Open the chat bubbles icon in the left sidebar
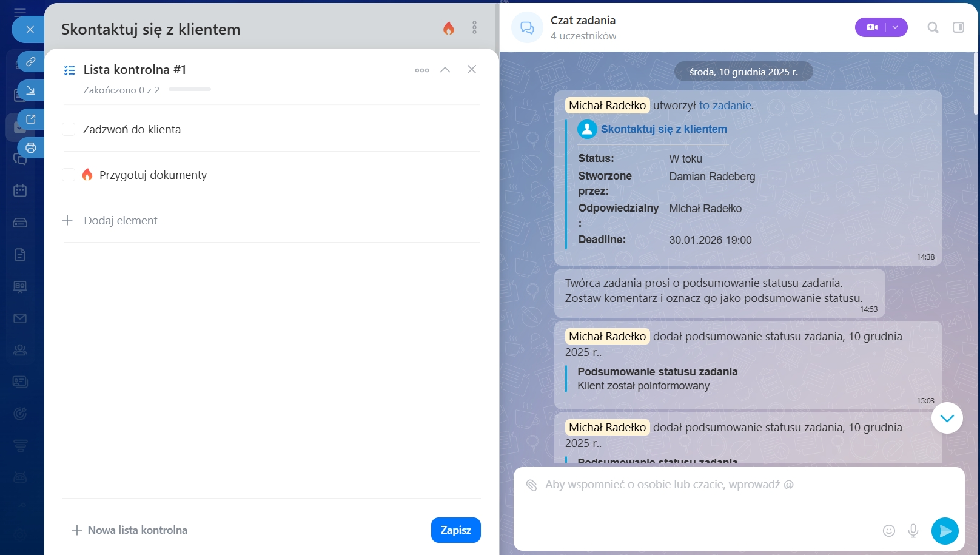This screenshot has height=555, width=980. [x=20, y=159]
